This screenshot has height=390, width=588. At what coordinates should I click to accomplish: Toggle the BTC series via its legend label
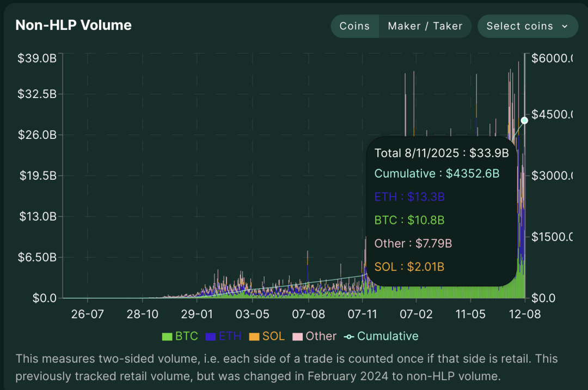[x=186, y=337]
